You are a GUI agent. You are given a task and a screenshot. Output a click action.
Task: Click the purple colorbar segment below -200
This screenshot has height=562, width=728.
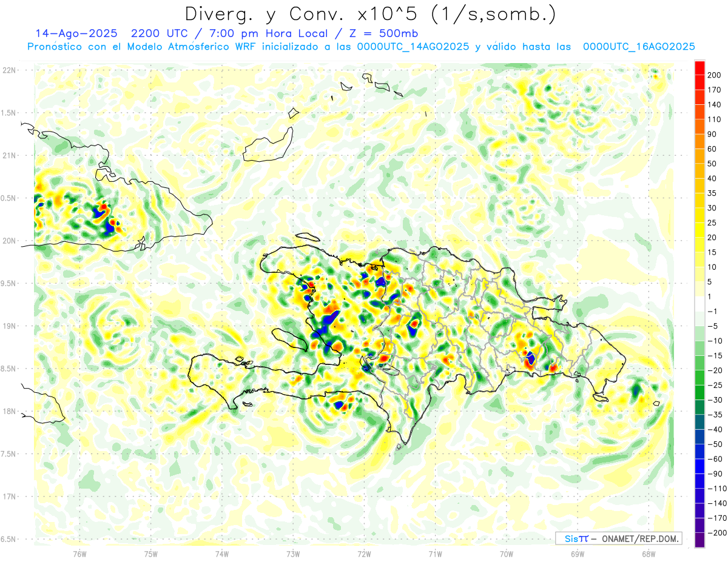(x=699, y=540)
